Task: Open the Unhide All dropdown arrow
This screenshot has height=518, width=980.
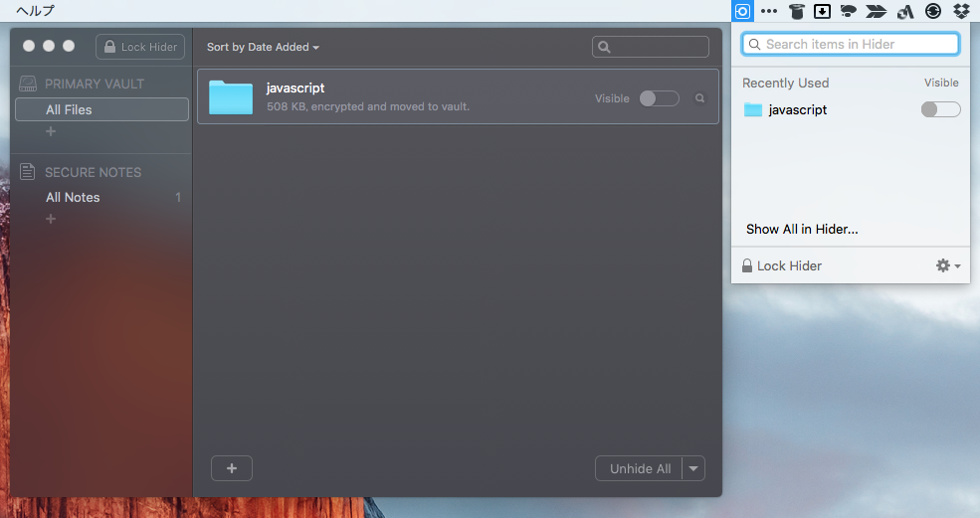Action: point(693,468)
